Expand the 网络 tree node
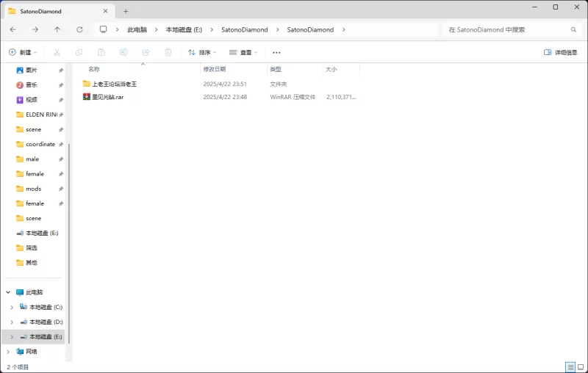Screen dimensions: 588x373 tap(8, 352)
